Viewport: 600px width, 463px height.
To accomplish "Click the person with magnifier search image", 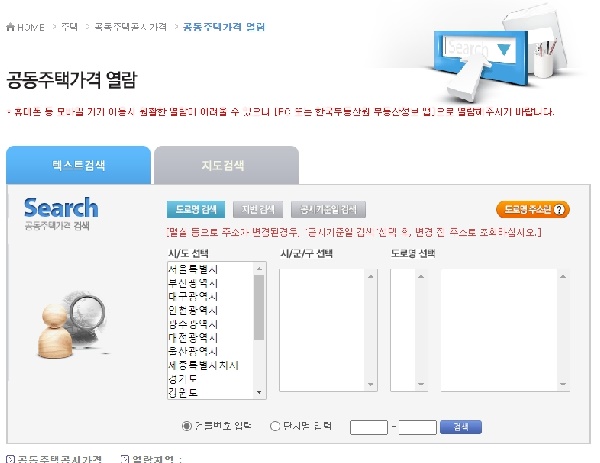I will tap(71, 324).
